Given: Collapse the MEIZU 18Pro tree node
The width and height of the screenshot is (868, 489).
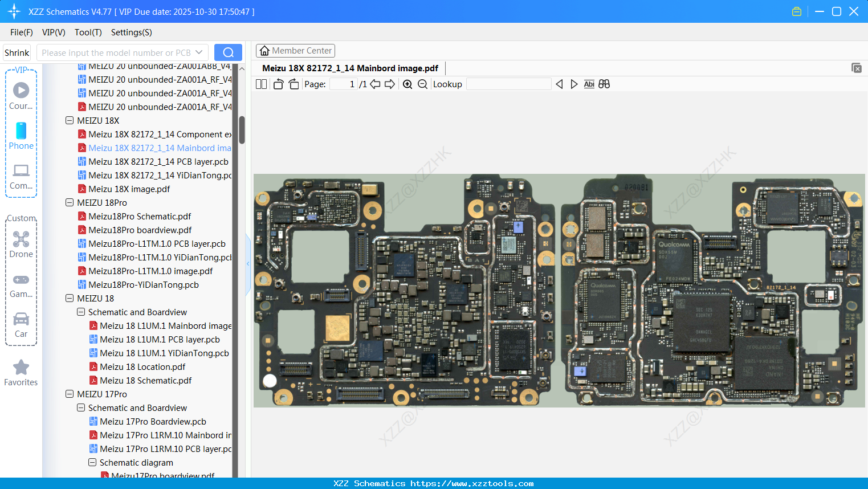Looking at the screenshot, I should pos(69,202).
